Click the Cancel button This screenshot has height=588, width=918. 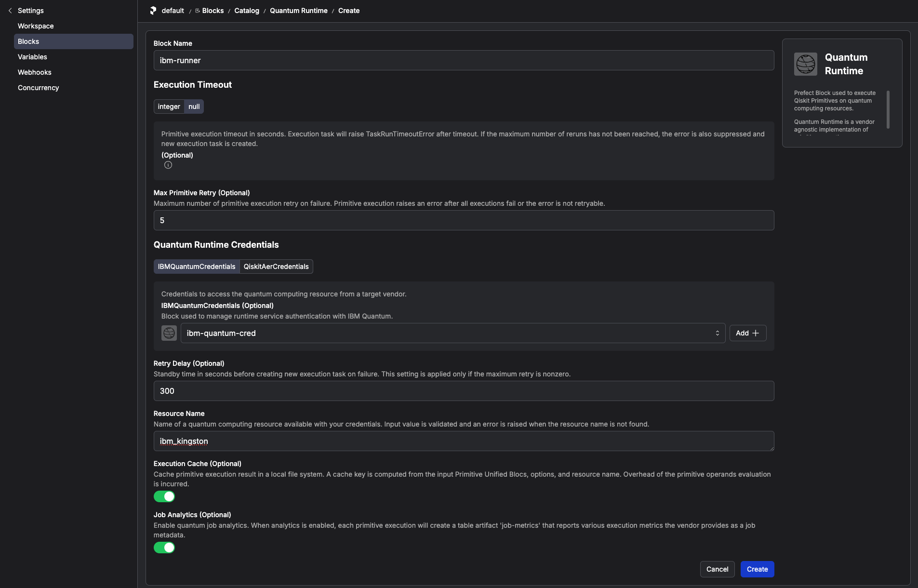pyautogui.click(x=717, y=569)
